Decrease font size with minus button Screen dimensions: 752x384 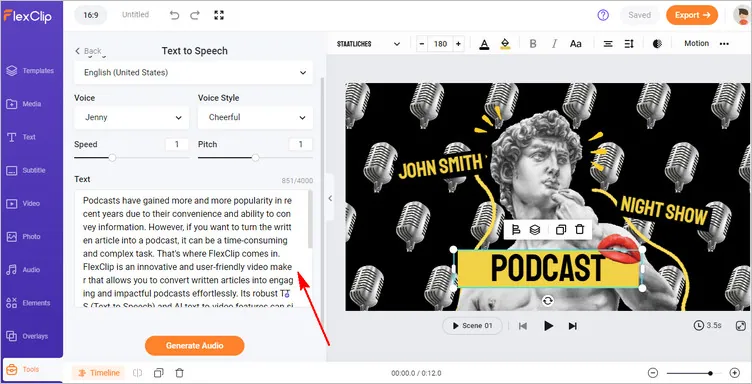(x=422, y=44)
